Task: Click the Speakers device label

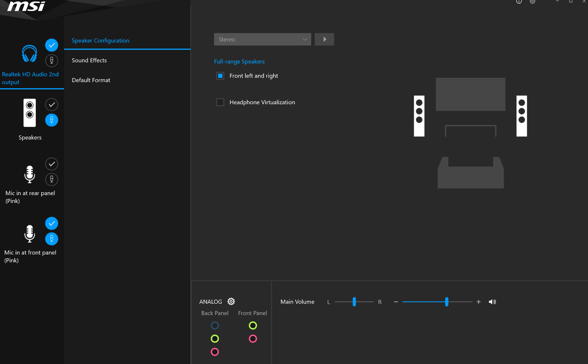Action: coord(30,137)
